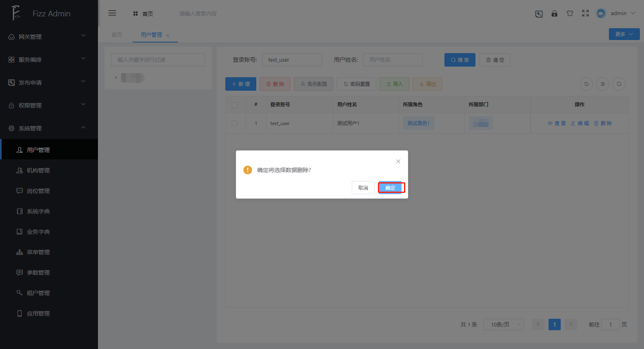Switch to the 首页 tab
This screenshot has height=349, width=644.
pyautogui.click(x=117, y=35)
